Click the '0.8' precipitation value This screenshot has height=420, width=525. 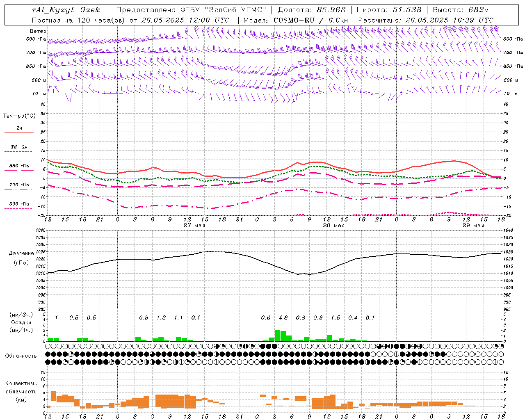point(301,318)
